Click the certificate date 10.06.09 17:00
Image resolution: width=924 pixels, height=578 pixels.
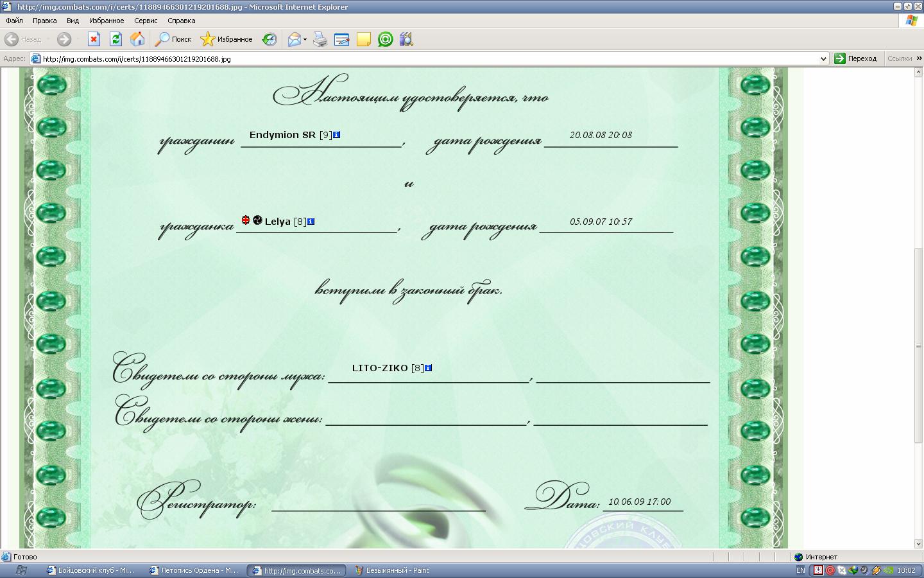[639, 502]
